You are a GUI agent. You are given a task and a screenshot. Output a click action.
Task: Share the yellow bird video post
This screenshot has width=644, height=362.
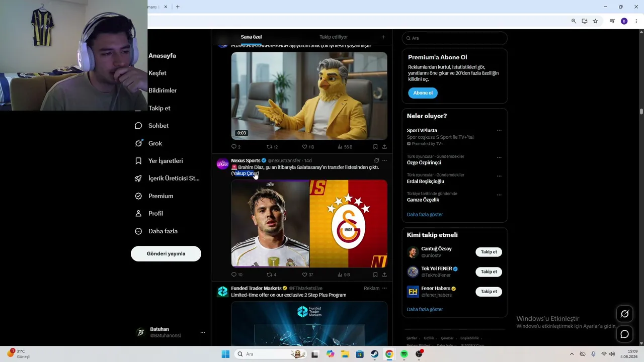coord(384,147)
